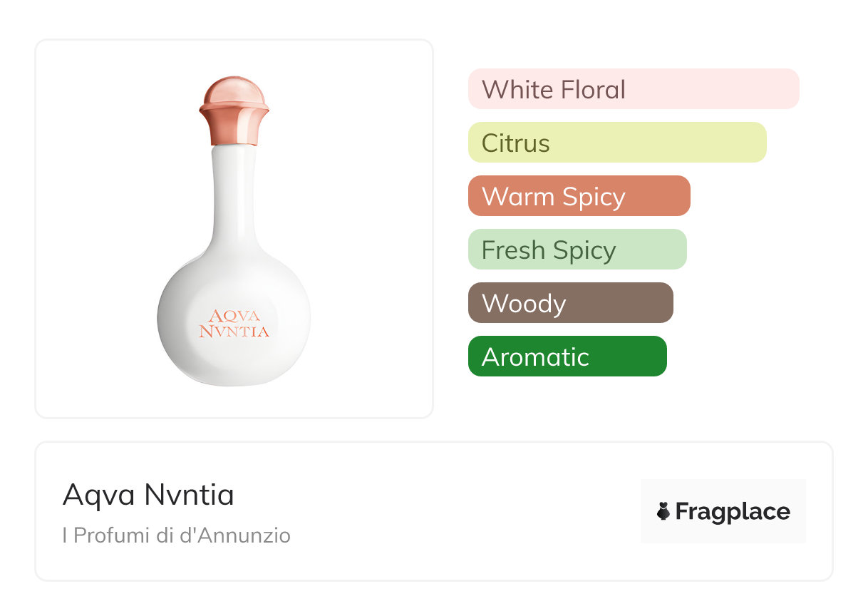Image resolution: width=868 pixels, height=616 pixels.
Task: Select the White Floral accord bar
Action: pyautogui.click(x=634, y=89)
